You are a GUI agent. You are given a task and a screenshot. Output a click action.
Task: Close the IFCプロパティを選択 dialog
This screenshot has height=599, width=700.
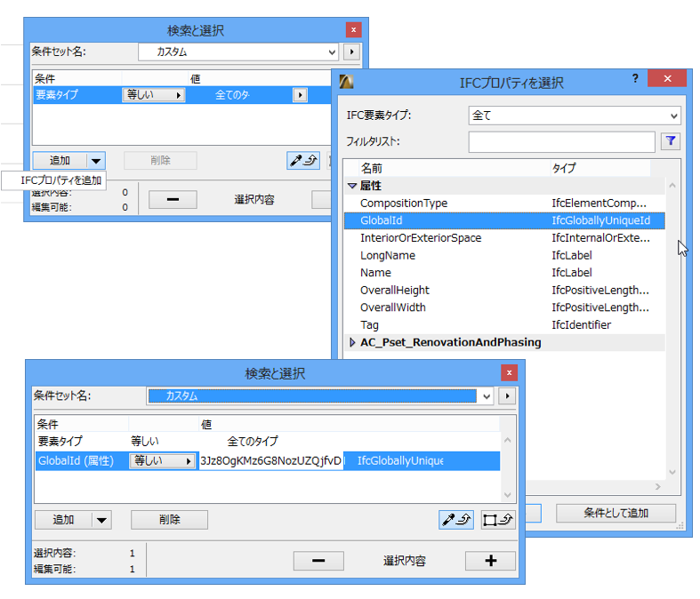pyautogui.click(x=667, y=78)
